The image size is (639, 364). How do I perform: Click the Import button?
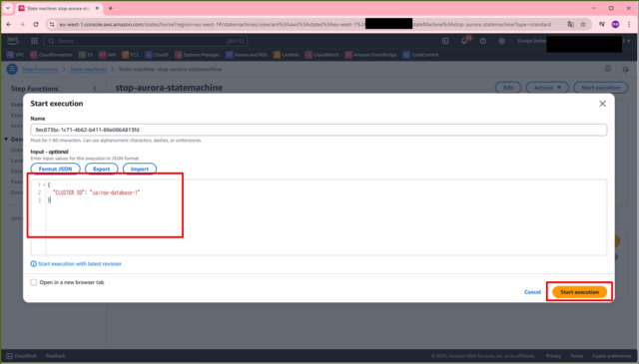pos(140,169)
